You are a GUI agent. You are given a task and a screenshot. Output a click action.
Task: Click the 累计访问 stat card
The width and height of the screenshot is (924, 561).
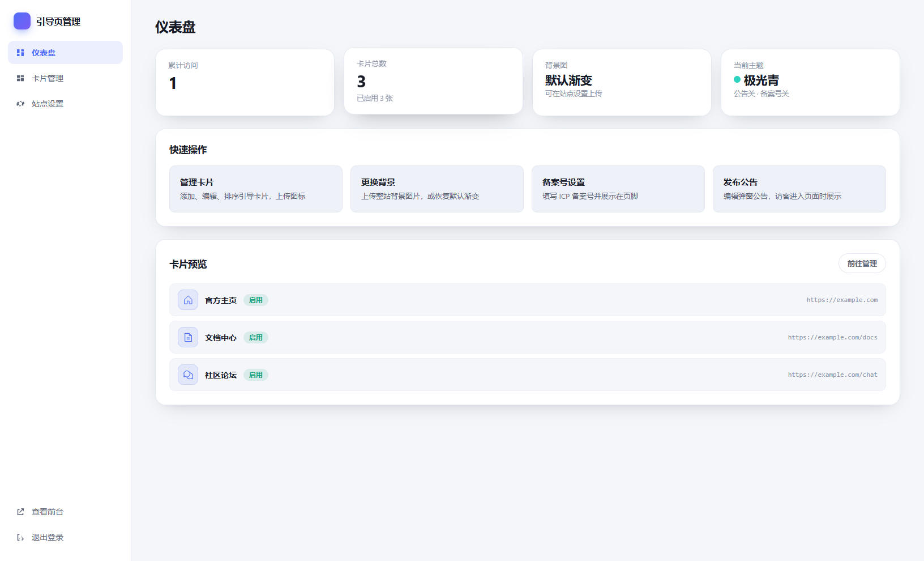coord(245,82)
